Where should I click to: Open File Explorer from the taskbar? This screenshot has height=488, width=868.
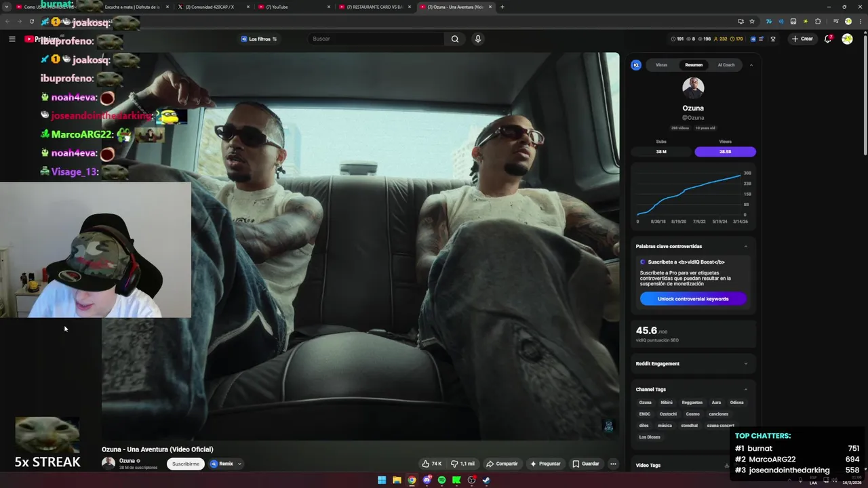point(397,480)
